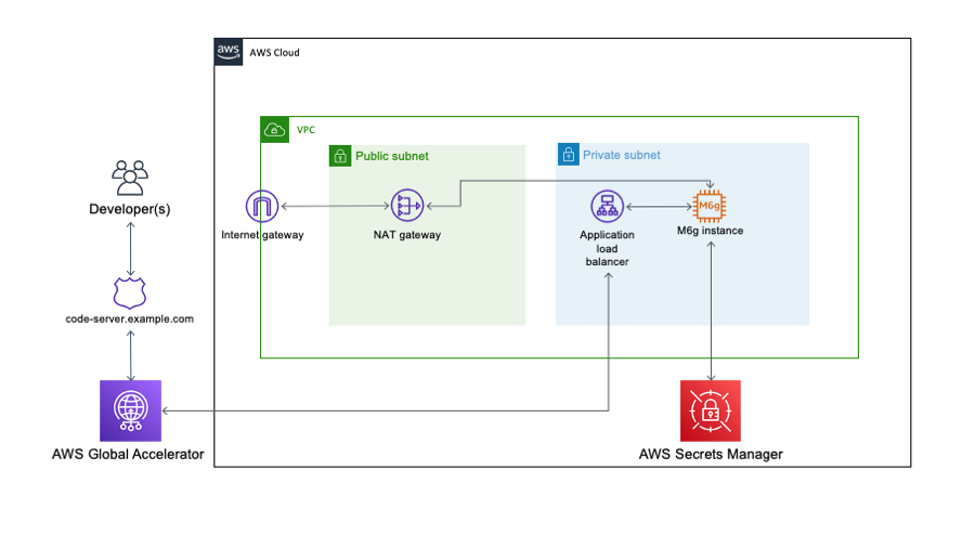Click the AWS Secrets Manager icon
The height and width of the screenshot is (550, 977).
[710, 410]
